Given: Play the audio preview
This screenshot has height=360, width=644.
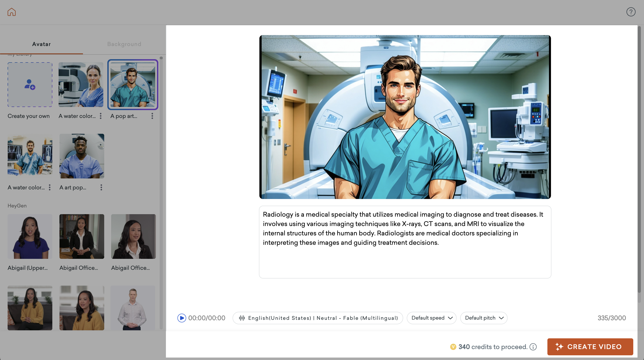Looking at the screenshot, I should coord(182,318).
